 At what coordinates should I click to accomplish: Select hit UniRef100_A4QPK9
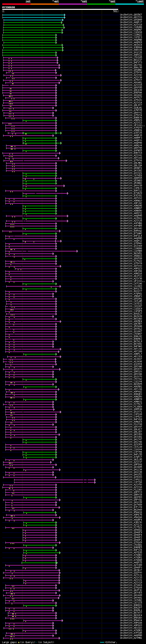click(131, 42)
